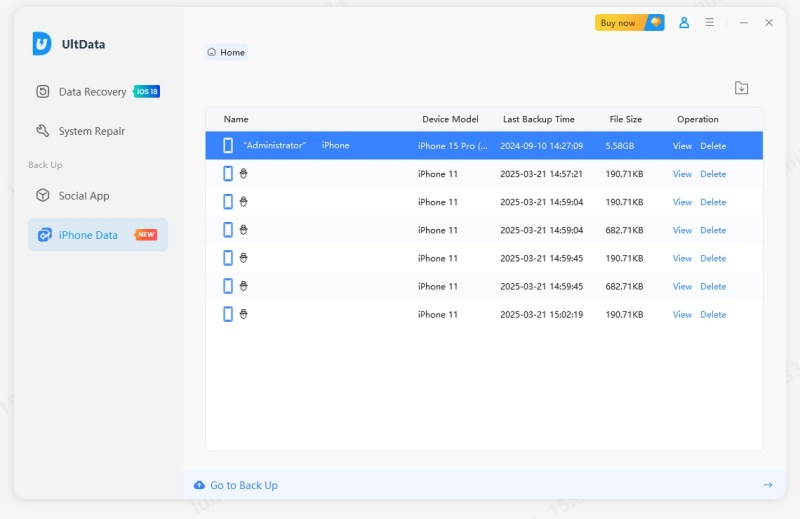
Task: Click the right arrow at bottom bar
Action: click(767, 485)
